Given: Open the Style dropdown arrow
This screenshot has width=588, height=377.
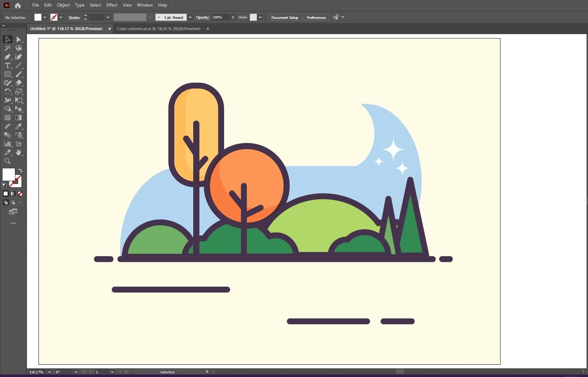Looking at the screenshot, I should 260,17.
